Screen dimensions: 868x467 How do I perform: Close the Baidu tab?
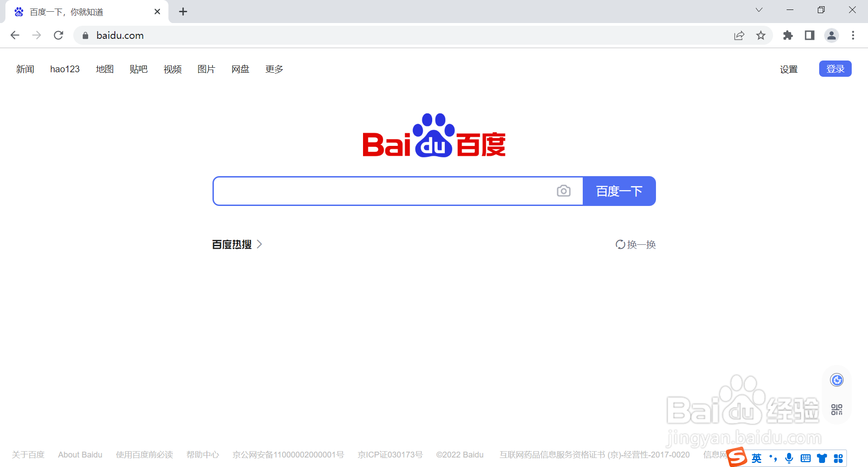(157, 12)
